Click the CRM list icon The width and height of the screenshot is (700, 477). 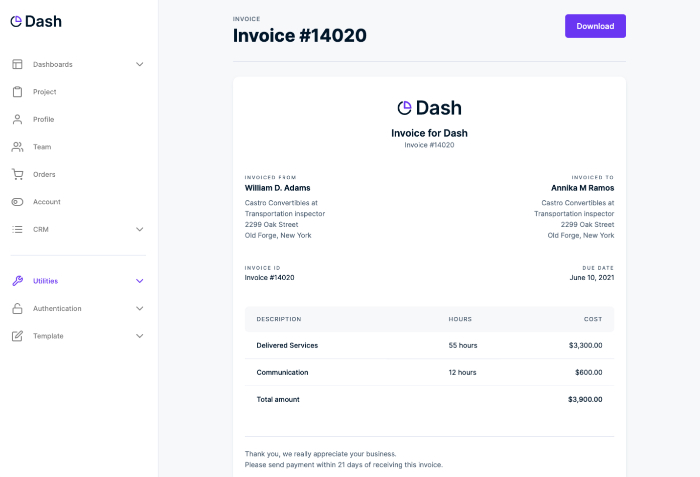pos(17,230)
